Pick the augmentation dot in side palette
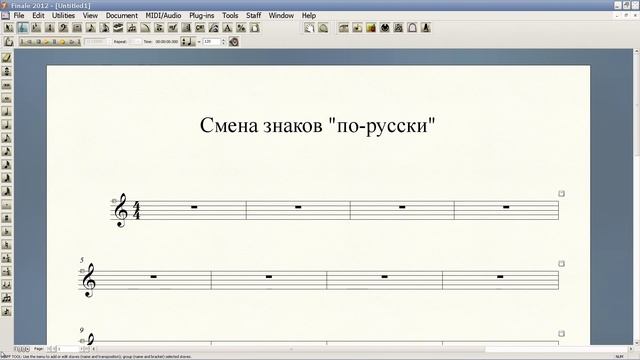This screenshot has width=640, height=360. pyautogui.click(x=7, y=205)
